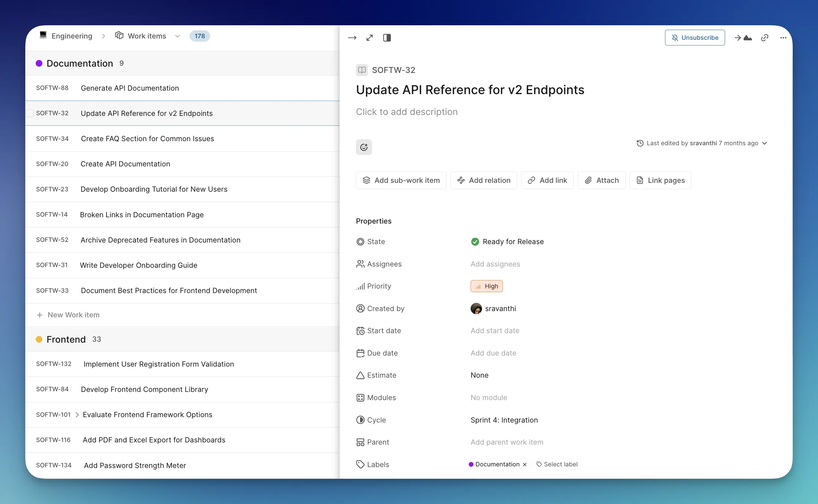
Task: Expand SOFTW-101 sub-work items chevron
Action: point(77,415)
